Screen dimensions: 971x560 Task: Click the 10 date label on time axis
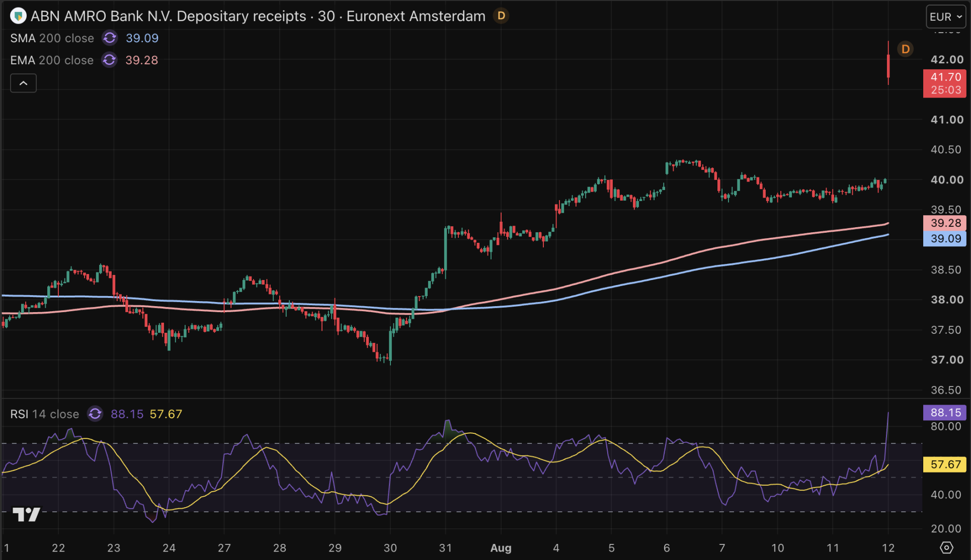coord(778,548)
